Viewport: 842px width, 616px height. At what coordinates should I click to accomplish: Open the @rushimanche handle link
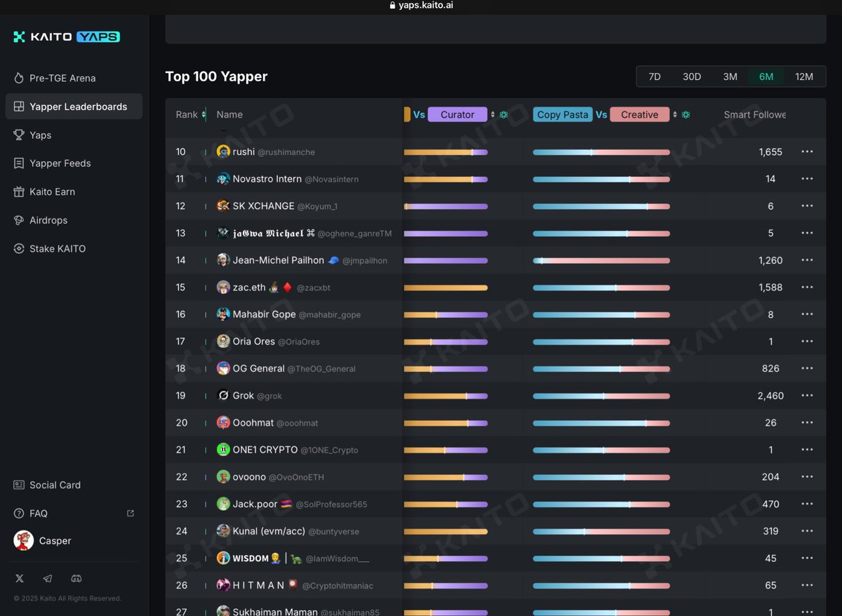tap(286, 152)
